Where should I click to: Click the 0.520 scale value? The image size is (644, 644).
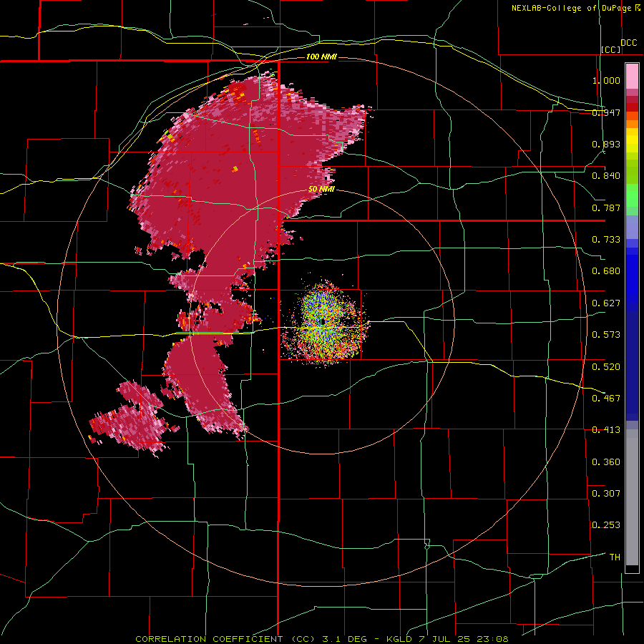(x=606, y=366)
